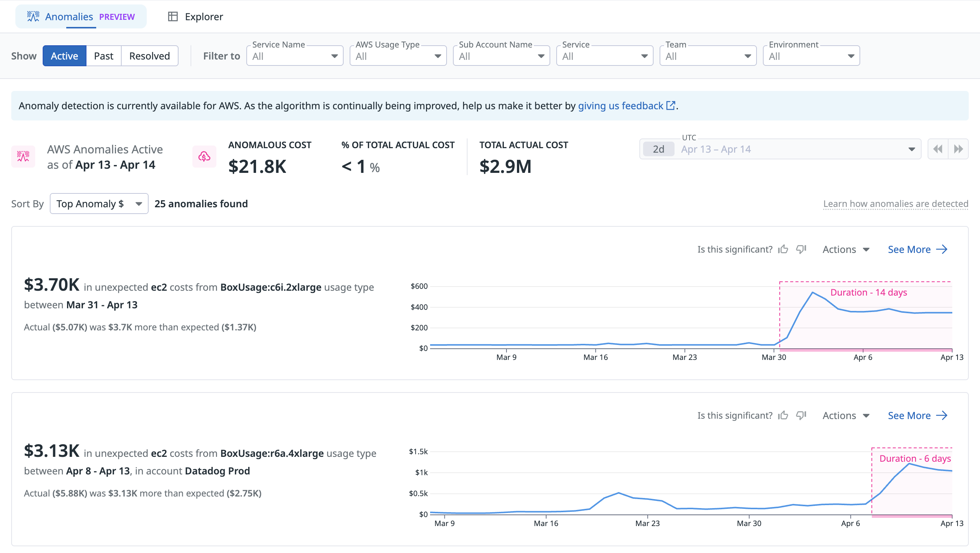
Task: Show Past anomalies
Action: click(103, 56)
